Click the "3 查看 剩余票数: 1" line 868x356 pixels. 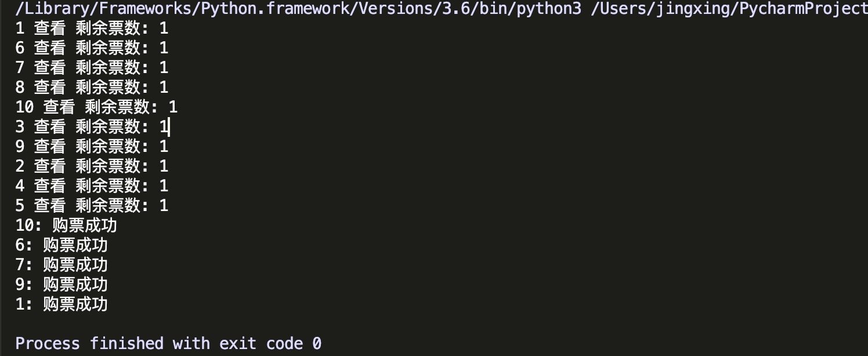pyautogui.click(x=92, y=127)
